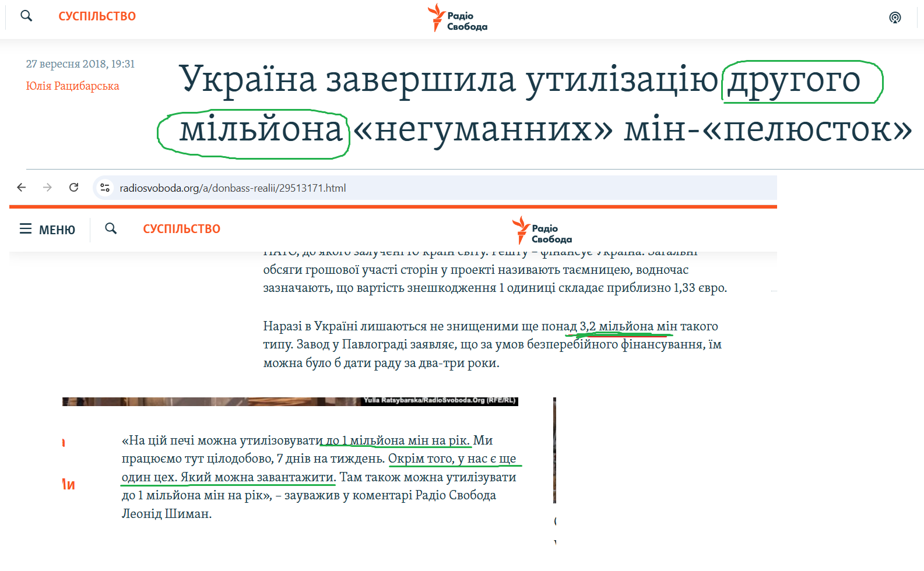Open the podcast icon in the page header

(x=895, y=17)
